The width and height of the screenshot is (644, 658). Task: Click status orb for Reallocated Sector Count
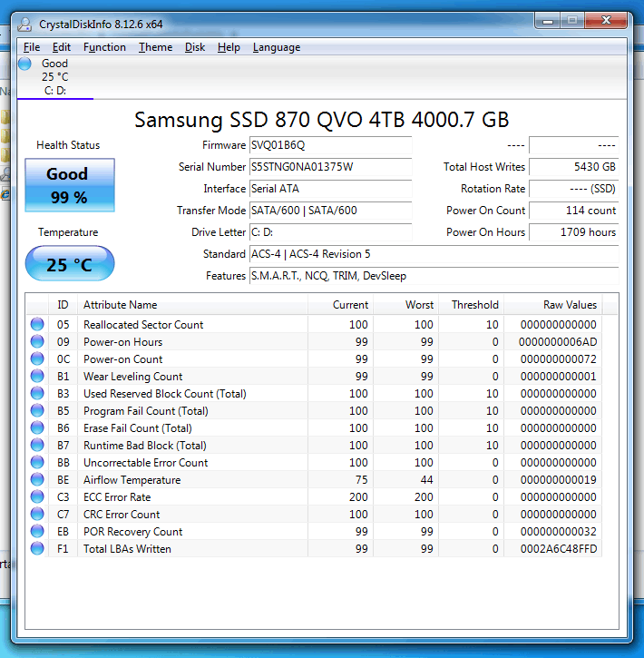[37, 324]
